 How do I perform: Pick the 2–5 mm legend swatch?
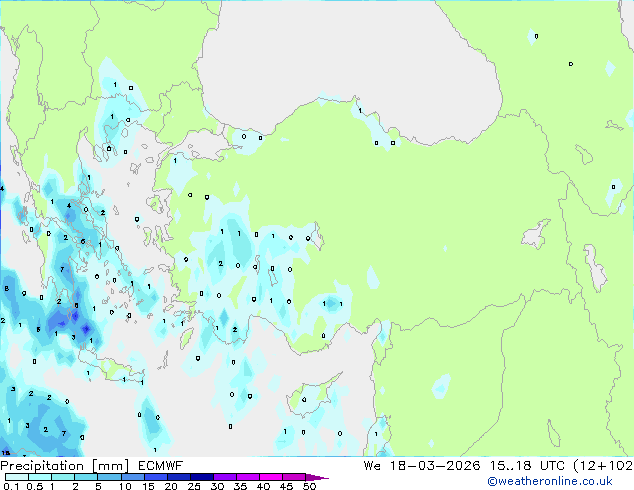tap(86, 477)
